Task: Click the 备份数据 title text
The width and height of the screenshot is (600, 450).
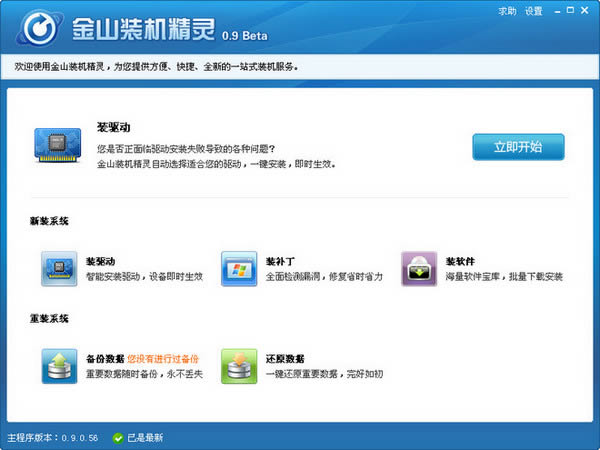Action: pos(105,359)
